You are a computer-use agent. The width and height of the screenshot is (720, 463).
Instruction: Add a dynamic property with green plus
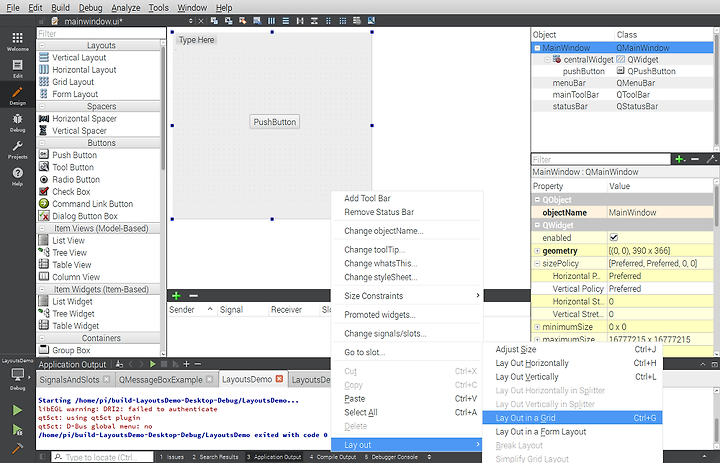click(680, 159)
